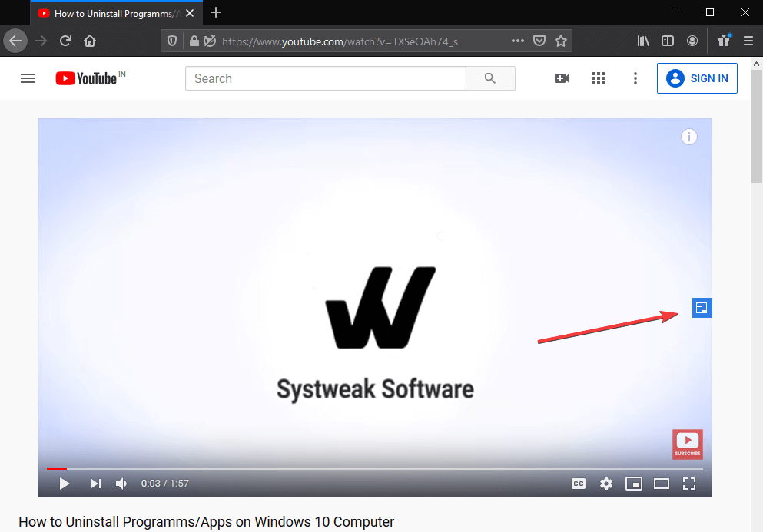Open video settings gear
The width and height of the screenshot is (763, 532).
tap(605, 484)
